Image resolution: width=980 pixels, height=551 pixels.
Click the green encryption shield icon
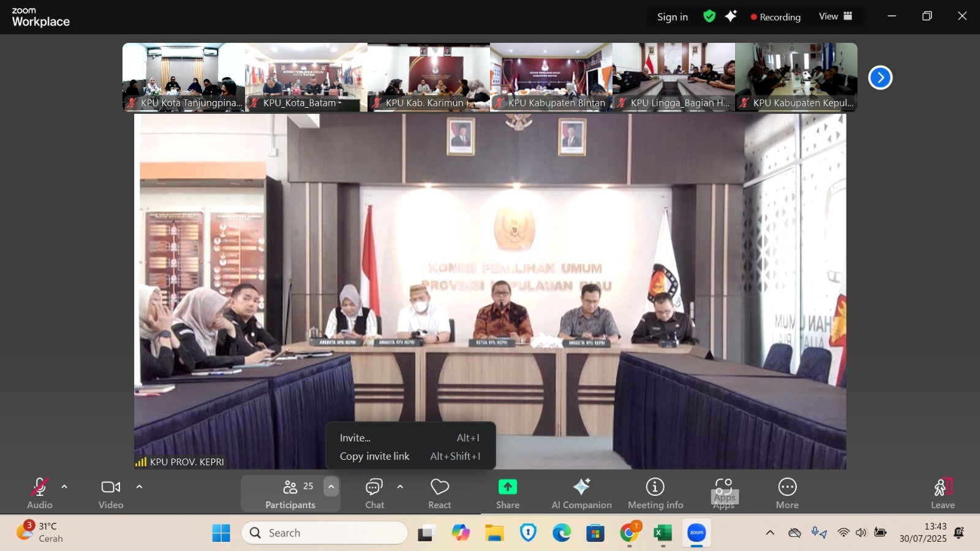coord(709,17)
